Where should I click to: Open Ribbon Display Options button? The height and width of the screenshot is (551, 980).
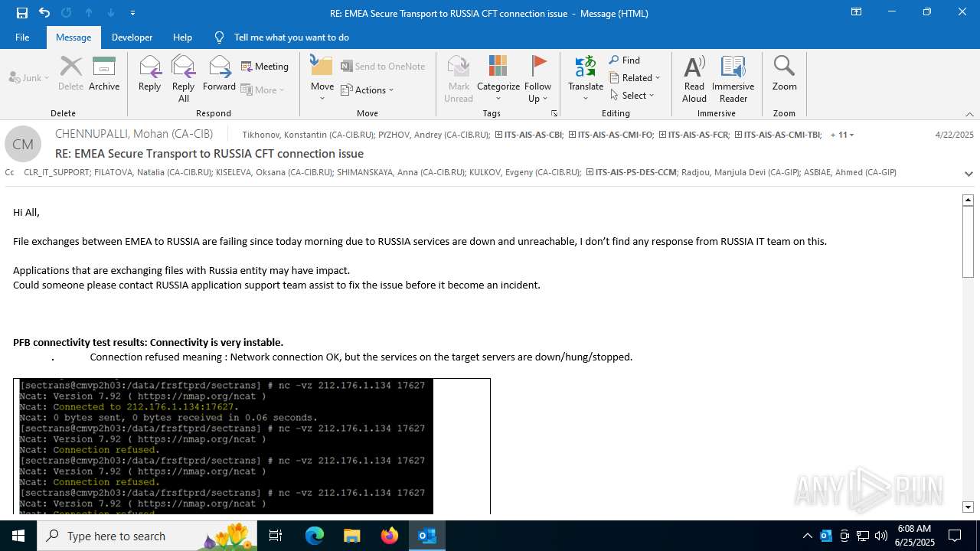(x=856, y=12)
